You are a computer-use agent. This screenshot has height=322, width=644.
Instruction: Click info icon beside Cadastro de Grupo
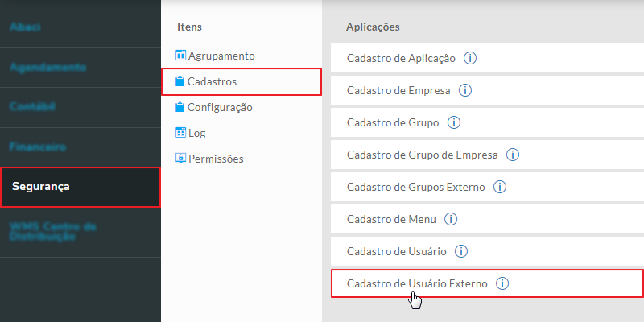(454, 122)
